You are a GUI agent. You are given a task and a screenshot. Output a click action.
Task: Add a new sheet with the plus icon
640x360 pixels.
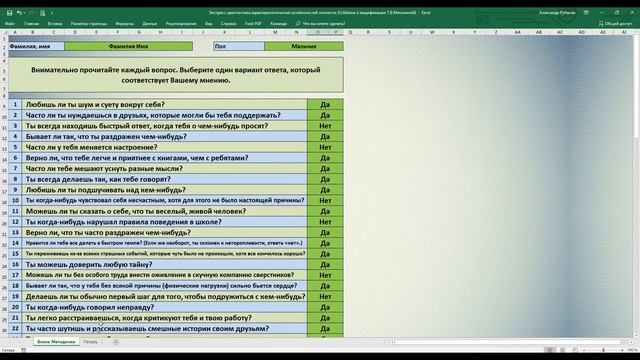[x=116, y=342]
